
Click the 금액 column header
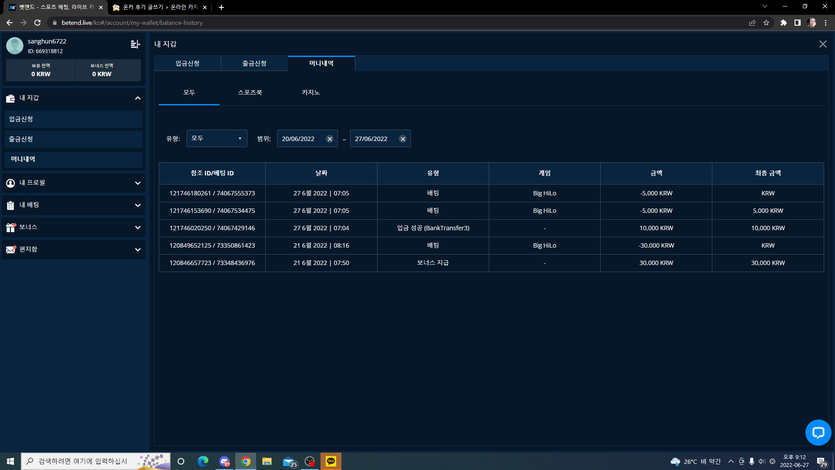656,174
